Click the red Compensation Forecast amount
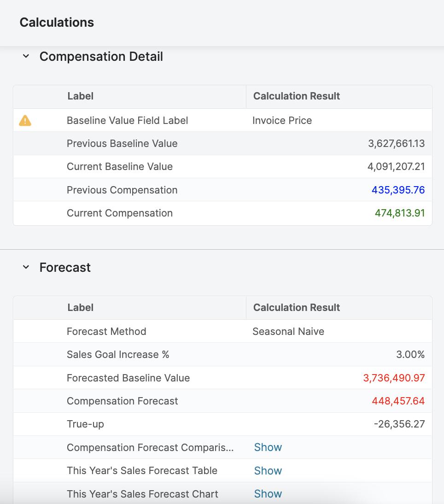The height and width of the screenshot is (504, 444). 398,401
